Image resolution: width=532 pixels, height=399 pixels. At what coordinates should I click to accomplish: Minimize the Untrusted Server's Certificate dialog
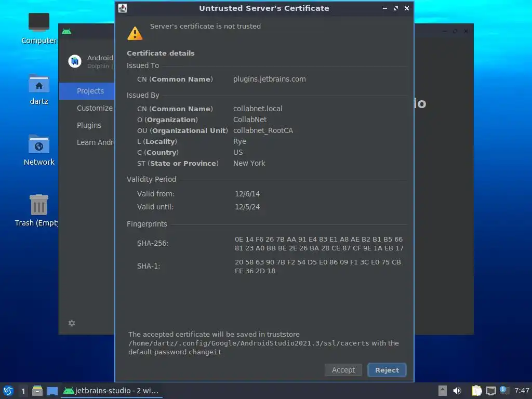click(x=385, y=8)
